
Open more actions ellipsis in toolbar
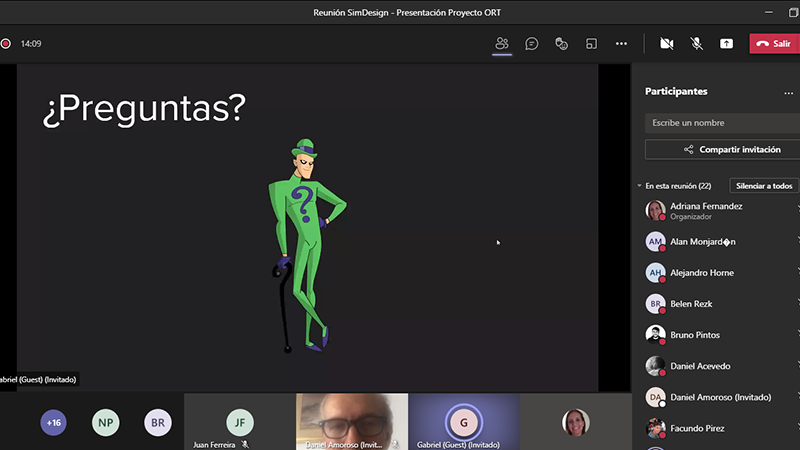pyautogui.click(x=621, y=44)
